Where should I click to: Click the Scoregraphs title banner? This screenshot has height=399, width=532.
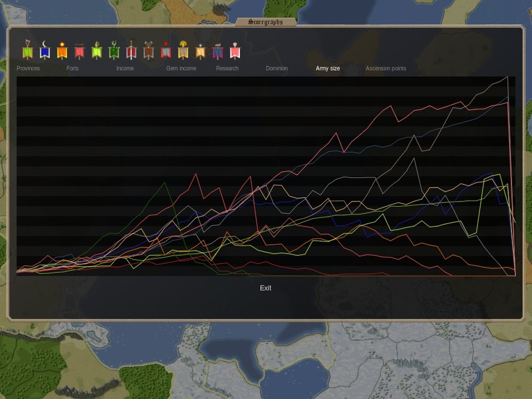tap(265, 22)
